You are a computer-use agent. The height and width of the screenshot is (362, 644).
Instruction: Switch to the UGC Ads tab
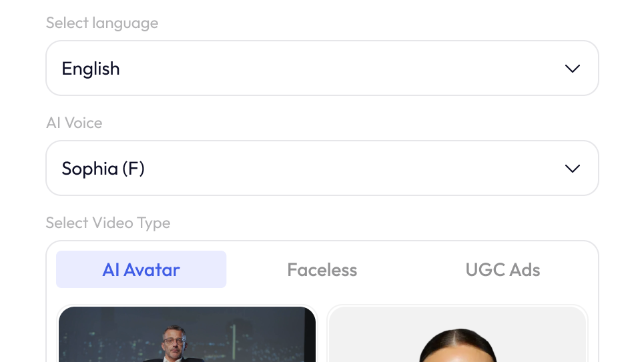pos(503,270)
